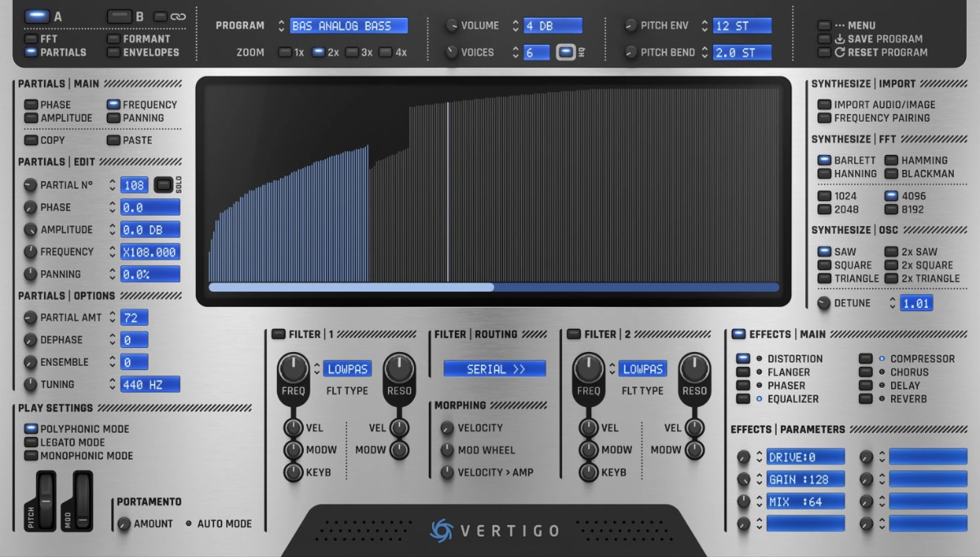
Task: Switch to layer A
Action: click(36, 16)
